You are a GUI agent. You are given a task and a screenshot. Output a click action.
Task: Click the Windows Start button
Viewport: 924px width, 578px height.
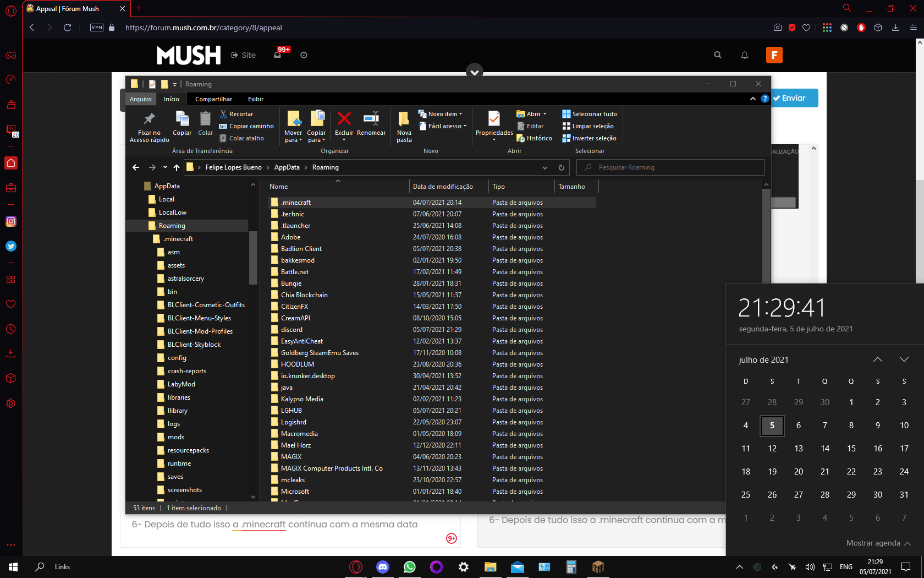pos(13,567)
